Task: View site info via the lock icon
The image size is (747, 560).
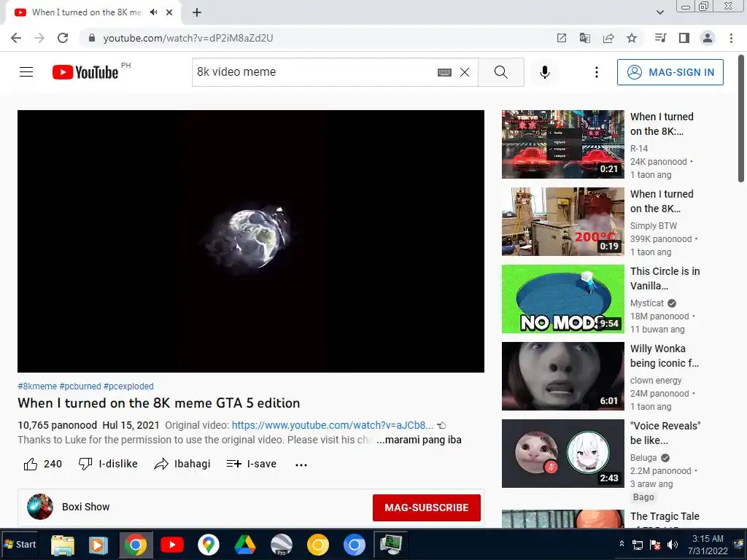Action: coord(92,38)
